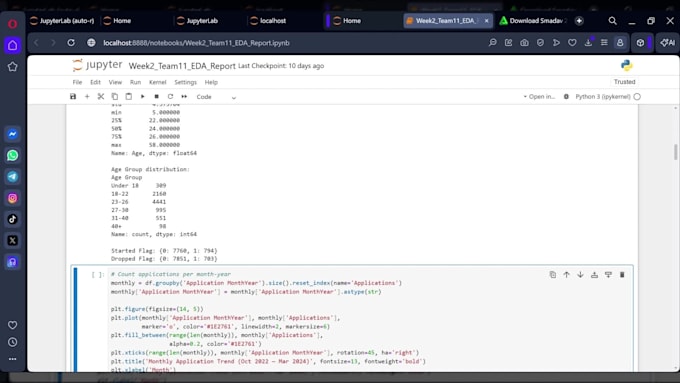Screen dimensions: 680x383
Task: Cut the selected cell with scissors icon
Action: click(x=101, y=96)
